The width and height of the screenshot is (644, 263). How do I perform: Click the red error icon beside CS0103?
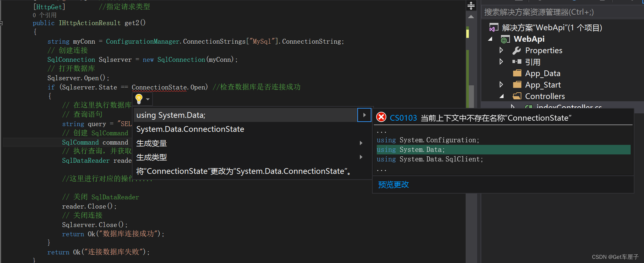click(x=381, y=117)
